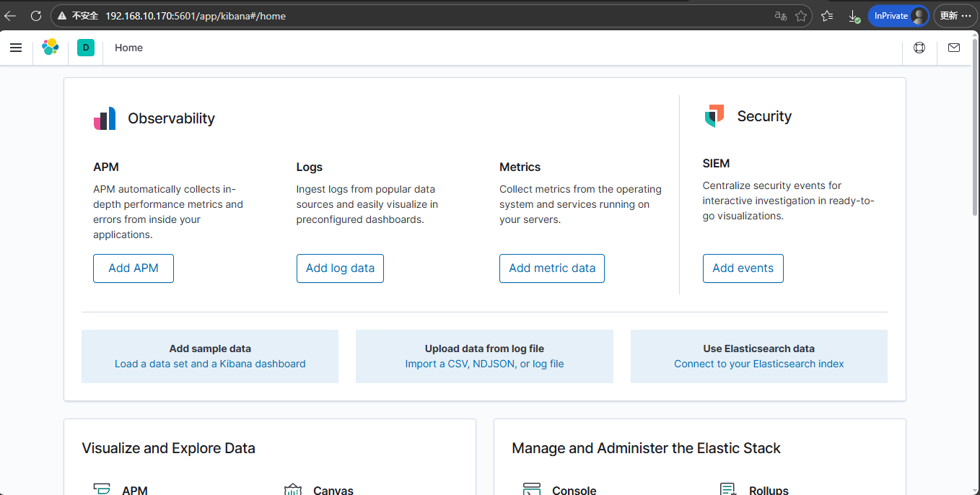Open Import a CSV, NDJSON, or log file
This screenshot has height=495, width=980.
click(484, 364)
